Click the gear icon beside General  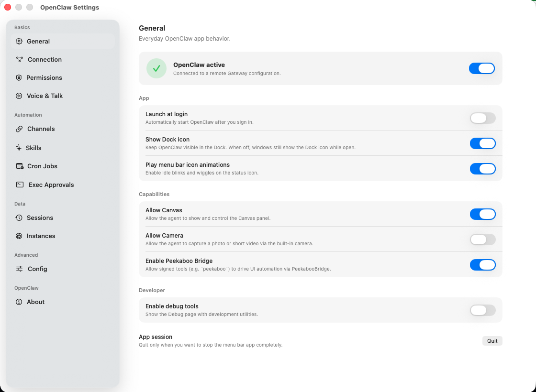point(19,41)
